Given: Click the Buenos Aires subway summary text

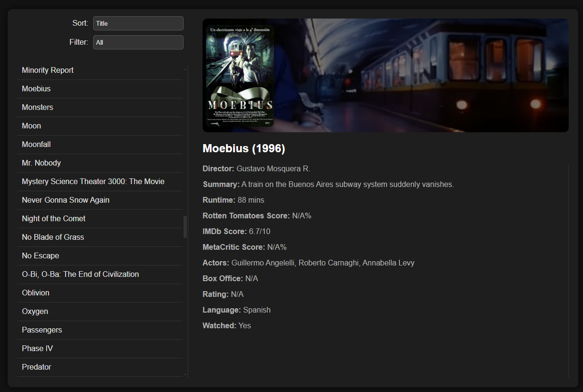Looking at the screenshot, I should point(348,185).
